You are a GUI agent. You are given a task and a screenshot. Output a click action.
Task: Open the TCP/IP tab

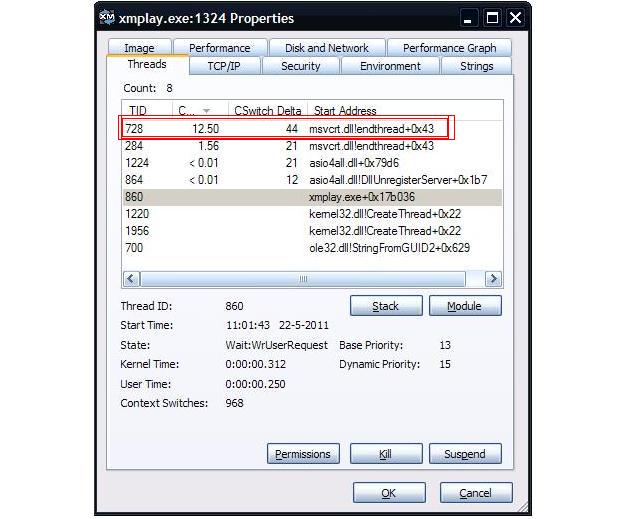click(x=223, y=66)
